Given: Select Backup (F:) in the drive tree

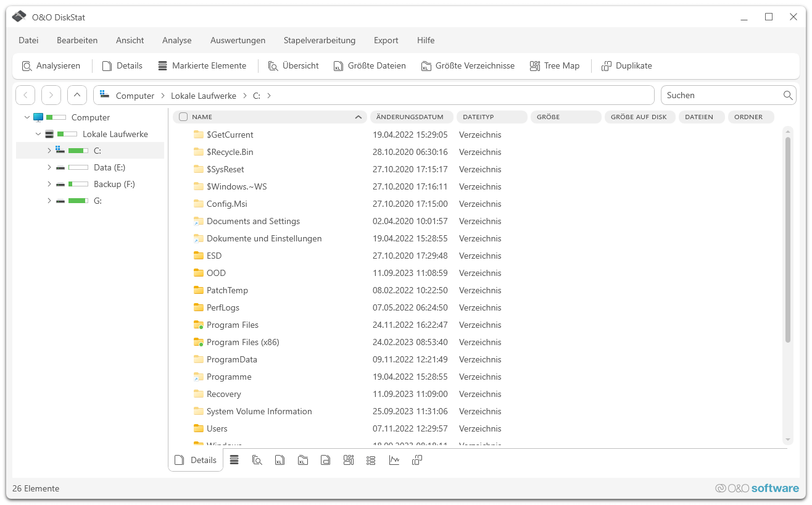Looking at the screenshot, I should (114, 184).
